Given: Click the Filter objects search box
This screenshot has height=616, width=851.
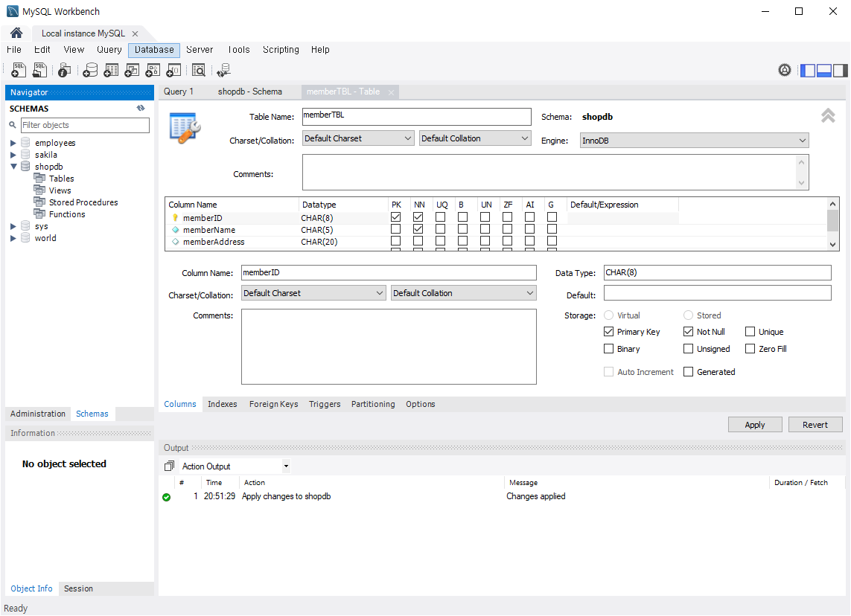Looking at the screenshot, I should pyautogui.click(x=85, y=125).
